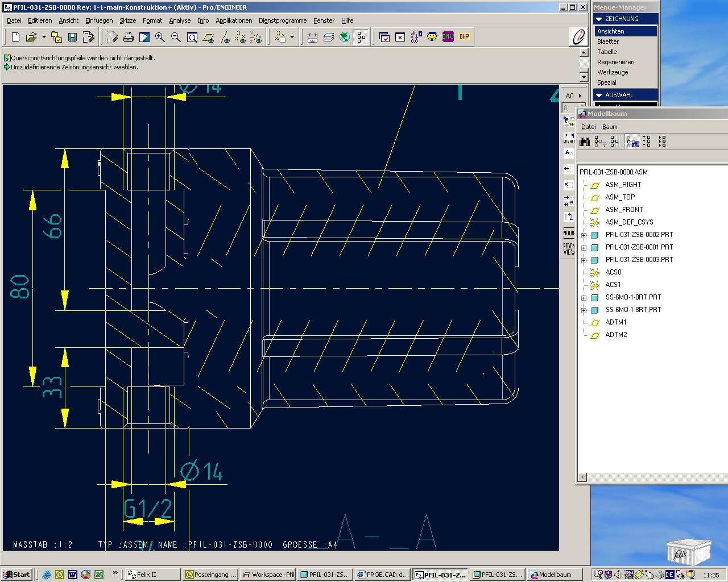Click the decimal places 0.0 icon

416,37
